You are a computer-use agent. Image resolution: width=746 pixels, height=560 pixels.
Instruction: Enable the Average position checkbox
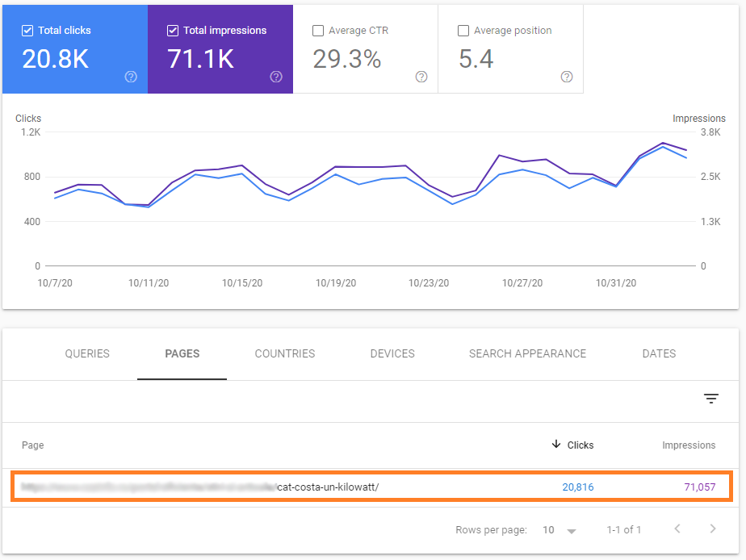coord(463,31)
